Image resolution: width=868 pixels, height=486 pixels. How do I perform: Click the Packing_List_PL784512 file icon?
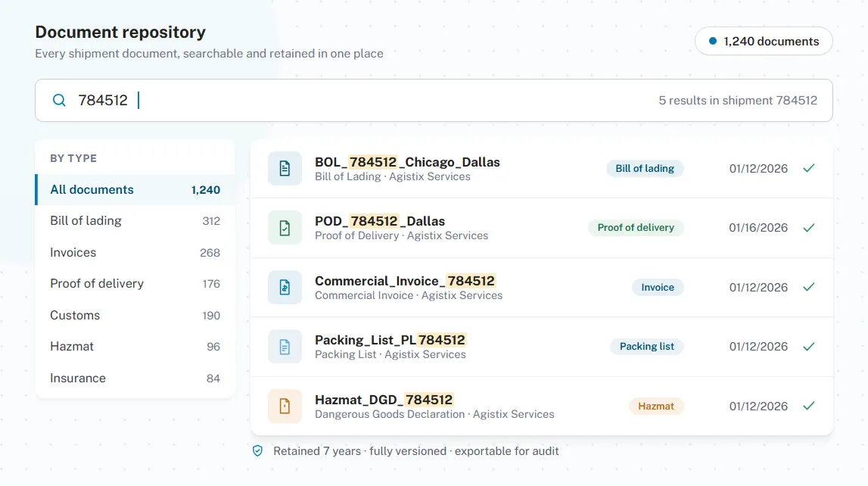285,347
